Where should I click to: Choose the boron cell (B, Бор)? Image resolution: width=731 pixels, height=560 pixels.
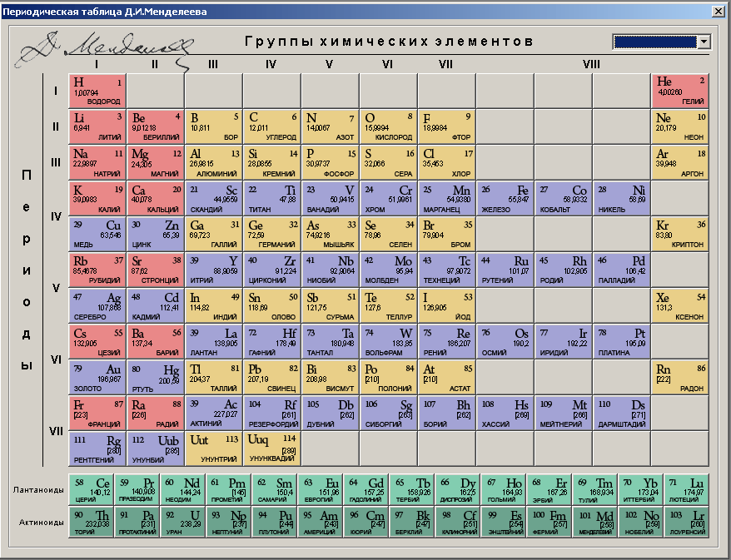214,126
